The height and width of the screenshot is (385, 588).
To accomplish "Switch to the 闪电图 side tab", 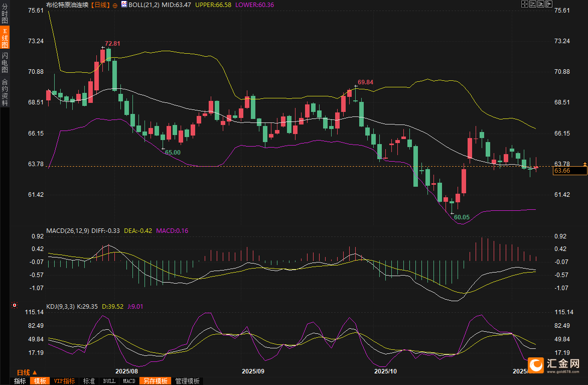I will pos(5,62).
